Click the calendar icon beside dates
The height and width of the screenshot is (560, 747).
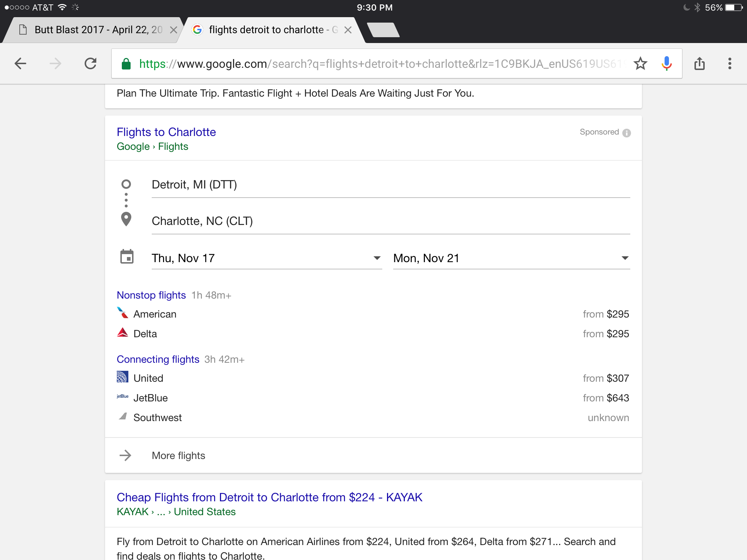point(127,257)
